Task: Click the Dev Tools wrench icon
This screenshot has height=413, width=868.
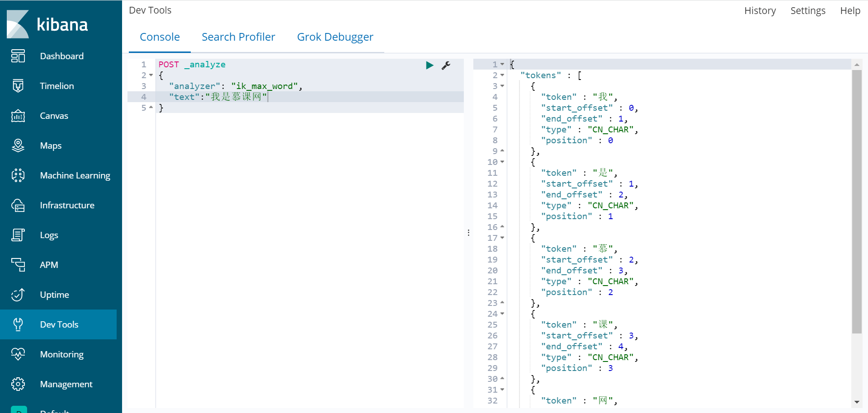Action: [x=18, y=324]
